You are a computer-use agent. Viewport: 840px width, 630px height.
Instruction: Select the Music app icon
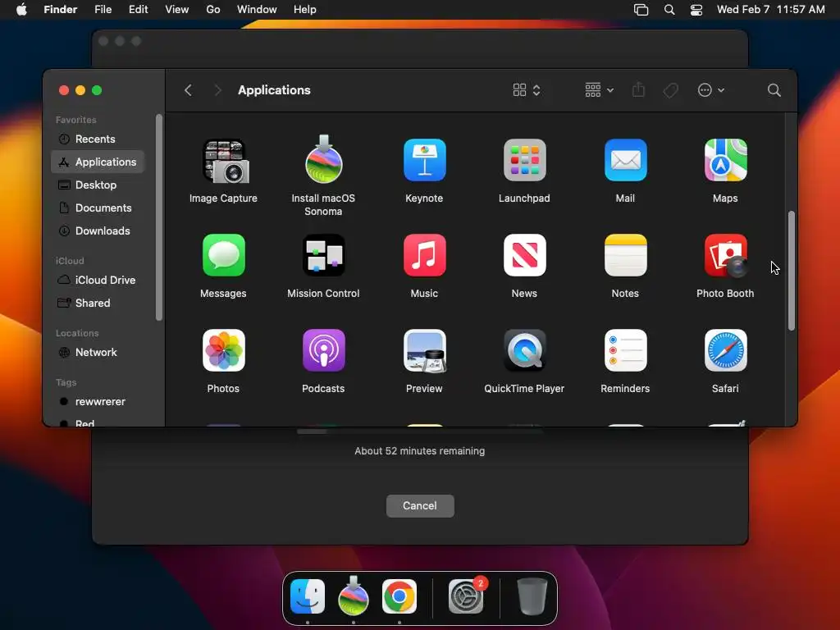coord(424,255)
